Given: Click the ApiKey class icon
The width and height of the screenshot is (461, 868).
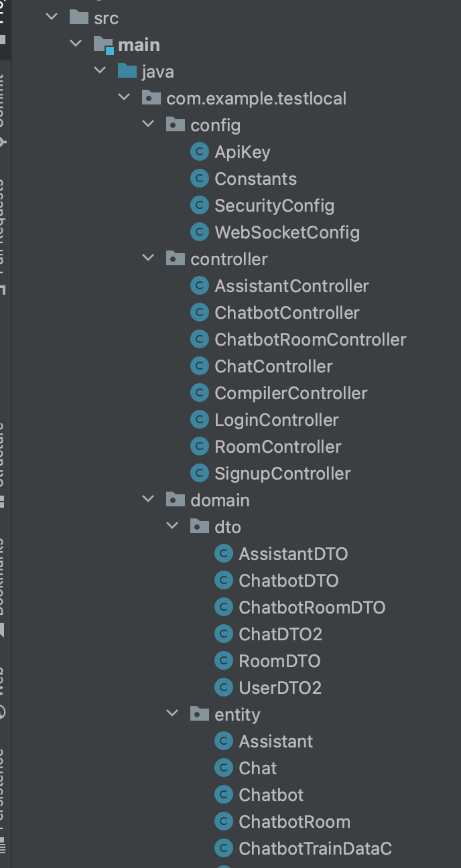Looking at the screenshot, I should click(x=199, y=152).
